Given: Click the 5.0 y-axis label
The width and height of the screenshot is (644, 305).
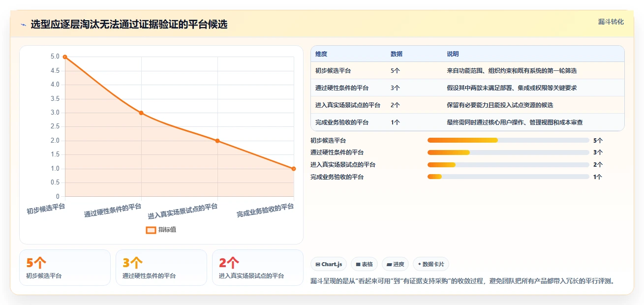Looking at the screenshot, I should (x=55, y=57).
